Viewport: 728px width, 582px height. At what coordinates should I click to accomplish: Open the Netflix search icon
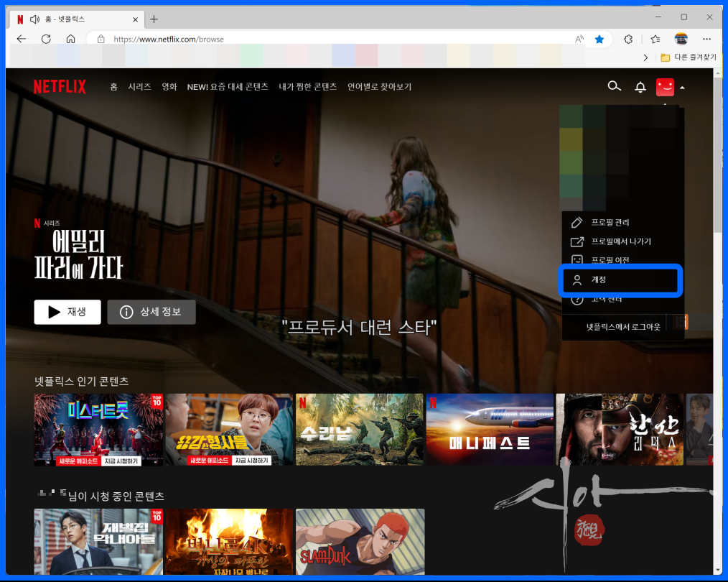tap(615, 86)
